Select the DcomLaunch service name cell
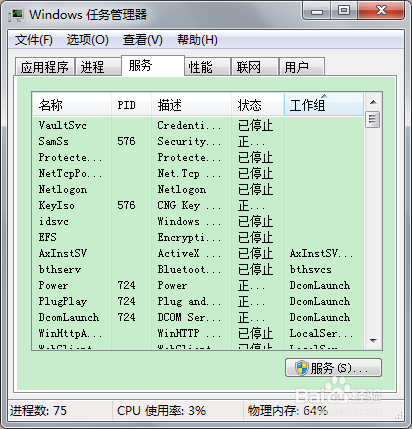This screenshot has height=429, width=412. click(69, 317)
